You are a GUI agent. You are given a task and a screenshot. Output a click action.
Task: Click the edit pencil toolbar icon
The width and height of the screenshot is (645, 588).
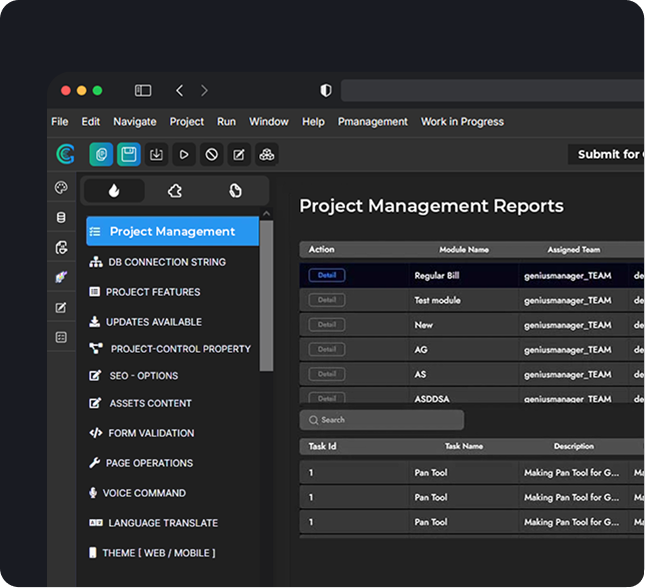pos(239,154)
